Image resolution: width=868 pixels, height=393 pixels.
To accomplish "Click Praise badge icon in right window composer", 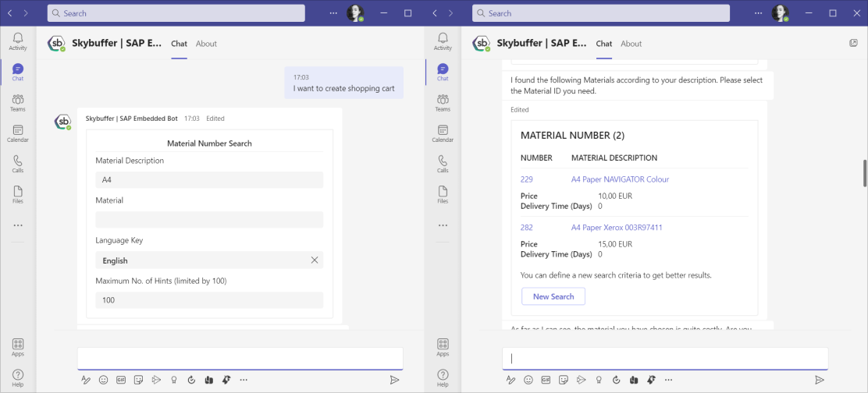I will click(x=599, y=380).
